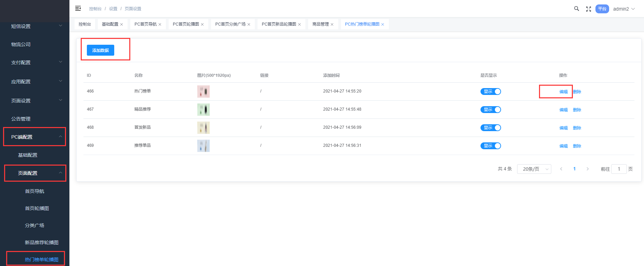
Task: Click the sidebar collapse hamburger icon
Action: pos(78,8)
